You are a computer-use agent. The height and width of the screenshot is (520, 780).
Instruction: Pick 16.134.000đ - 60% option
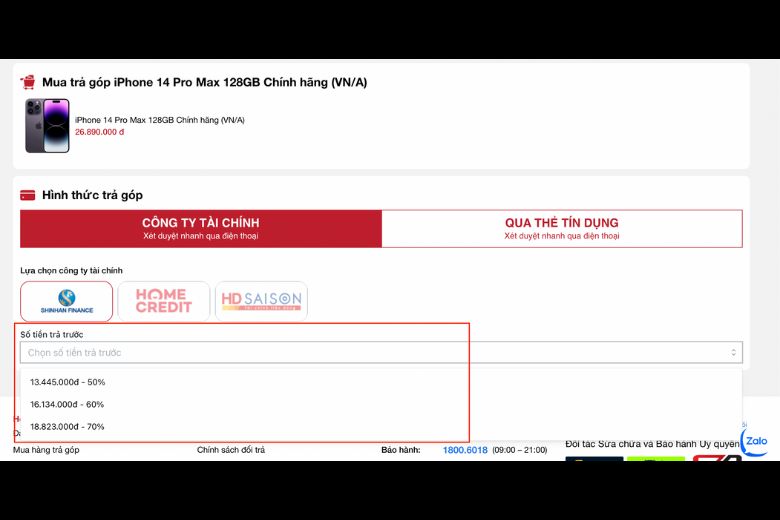coord(67,405)
